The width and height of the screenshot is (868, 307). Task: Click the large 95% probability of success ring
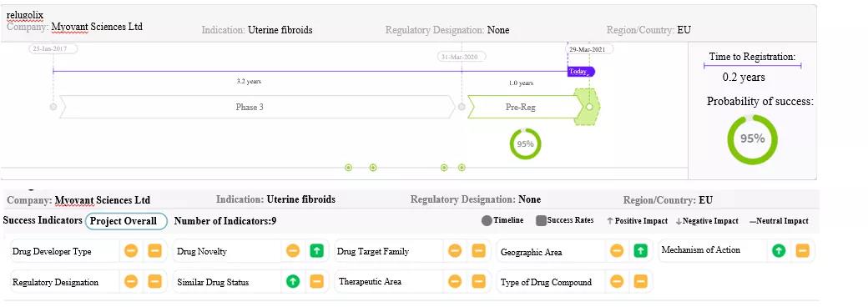[x=752, y=138]
